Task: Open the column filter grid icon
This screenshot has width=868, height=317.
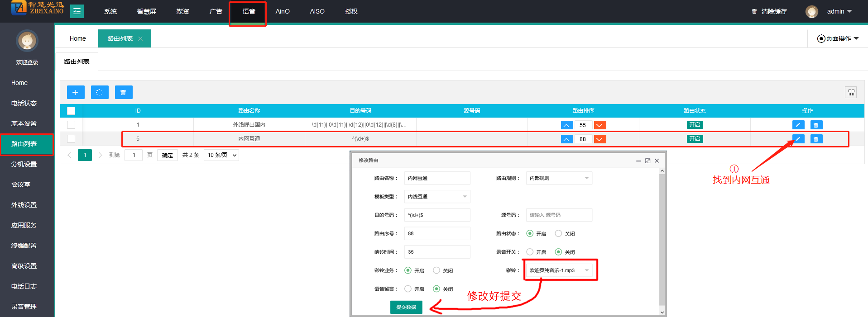Action: [851, 92]
